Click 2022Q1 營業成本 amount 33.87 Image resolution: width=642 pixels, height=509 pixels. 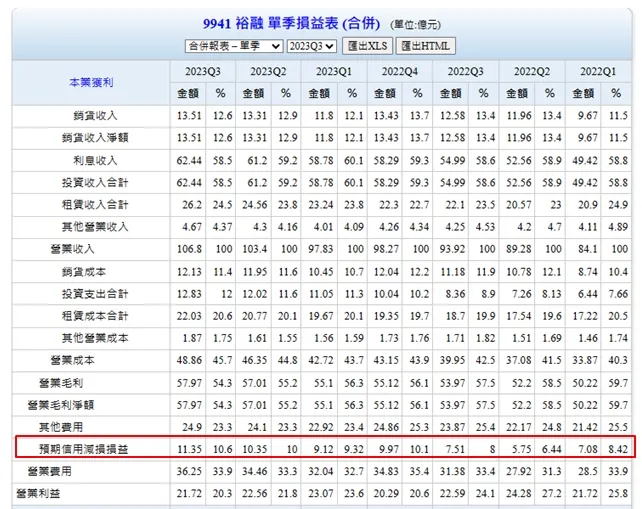[585, 360]
